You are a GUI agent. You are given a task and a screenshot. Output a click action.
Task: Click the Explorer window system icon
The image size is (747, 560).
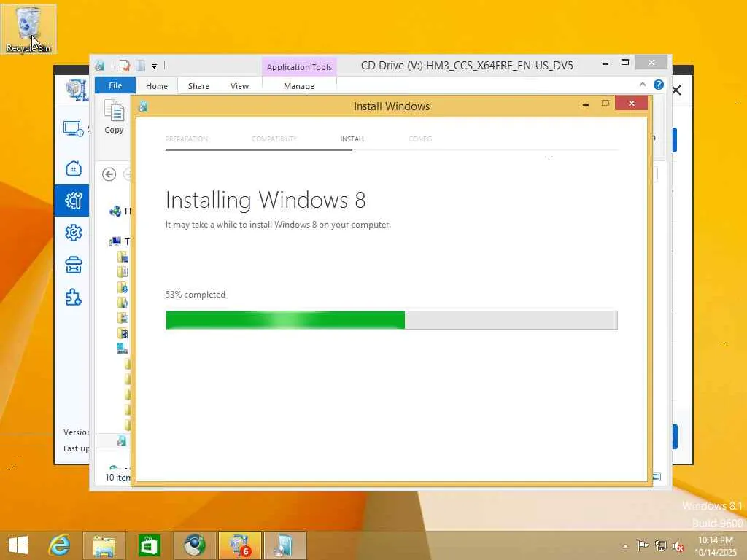point(99,65)
